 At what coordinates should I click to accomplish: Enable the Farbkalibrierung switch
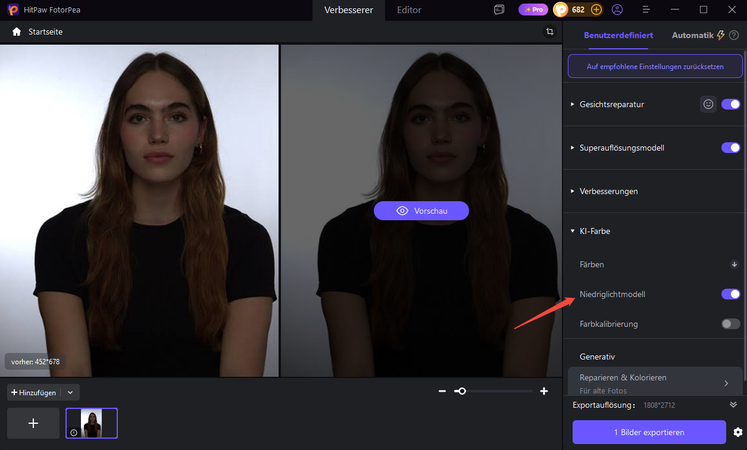click(x=730, y=324)
